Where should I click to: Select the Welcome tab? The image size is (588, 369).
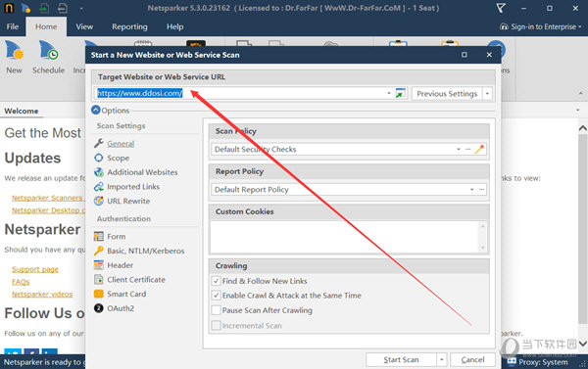point(22,111)
